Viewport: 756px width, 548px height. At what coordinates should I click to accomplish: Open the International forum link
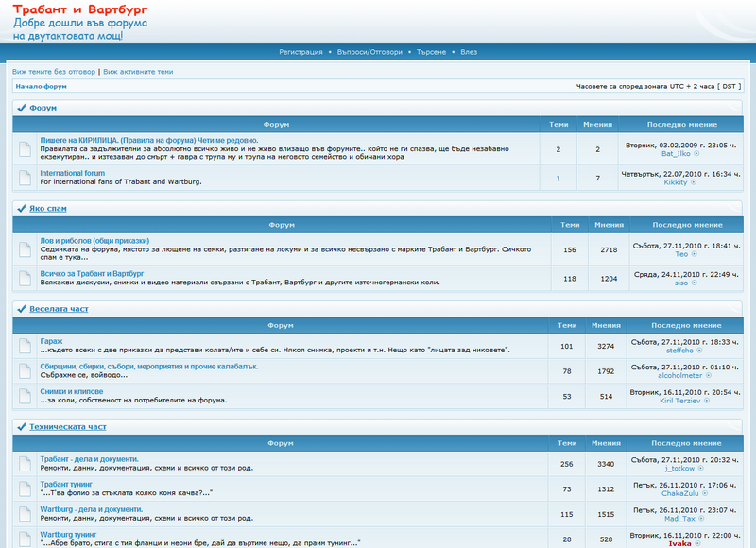point(73,173)
